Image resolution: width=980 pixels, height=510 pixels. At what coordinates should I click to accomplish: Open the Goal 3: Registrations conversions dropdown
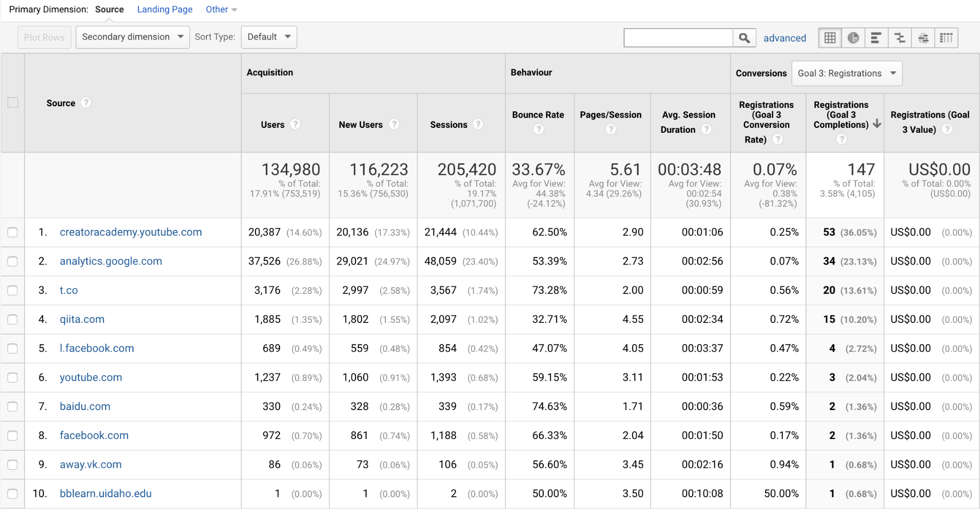point(847,73)
